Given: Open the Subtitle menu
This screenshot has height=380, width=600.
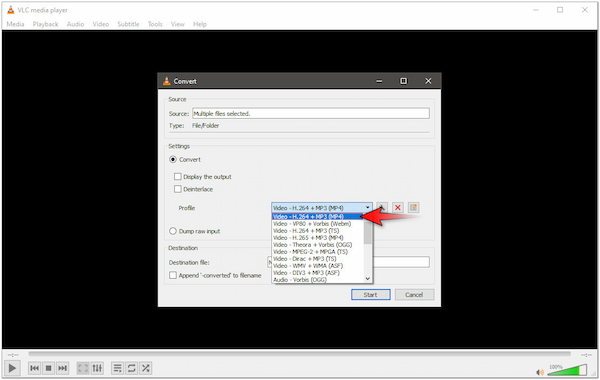Looking at the screenshot, I should pyautogui.click(x=128, y=24).
